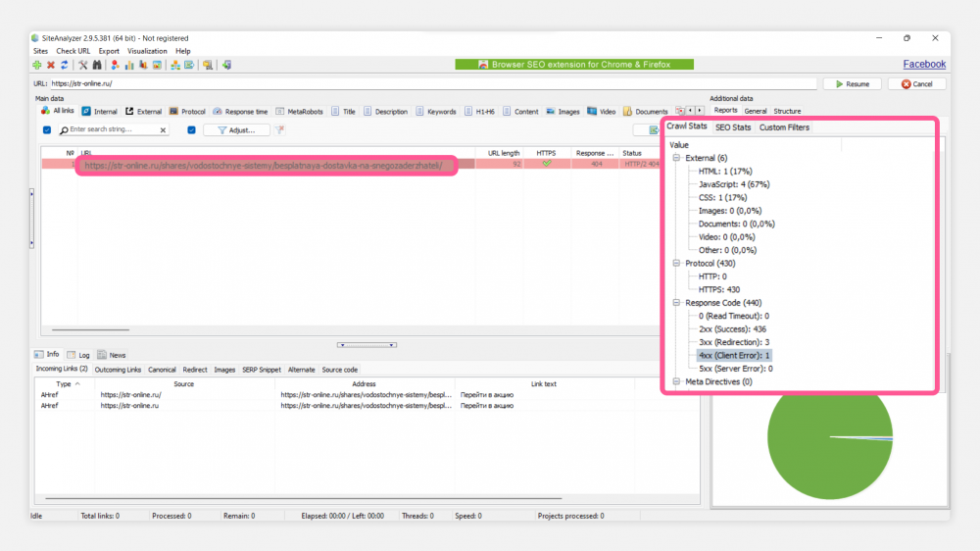
Task: Toggle the checkbox beside the search field
Action: pyautogui.click(x=47, y=130)
